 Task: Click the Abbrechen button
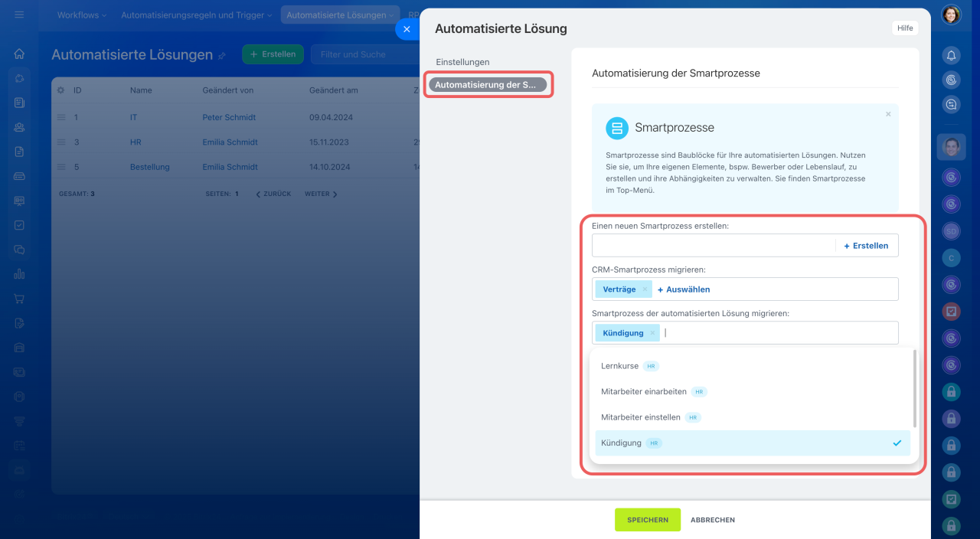pos(713,520)
